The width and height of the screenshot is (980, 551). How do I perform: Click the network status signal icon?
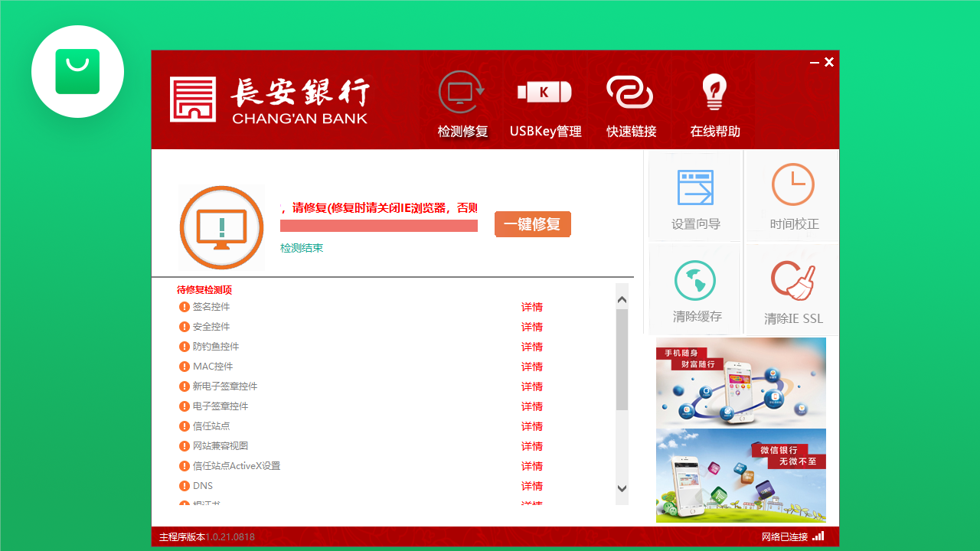[818, 536]
